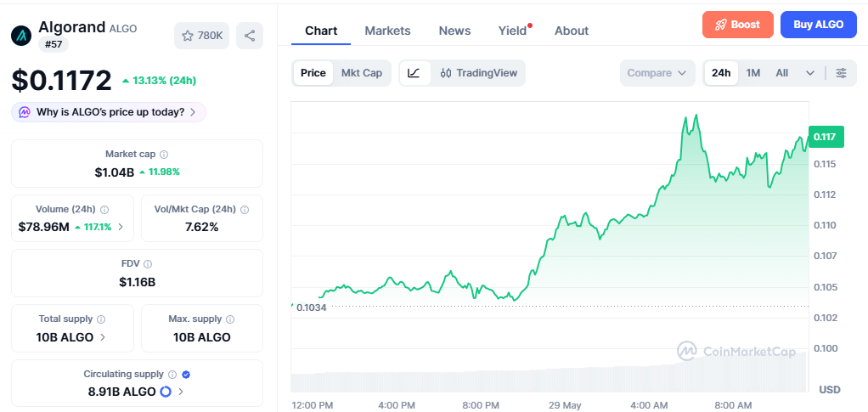The width and height of the screenshot is (868, 412).
Task: Click the 7.62% Vol/Mkt Cap value
Action: tap(202, 227)
